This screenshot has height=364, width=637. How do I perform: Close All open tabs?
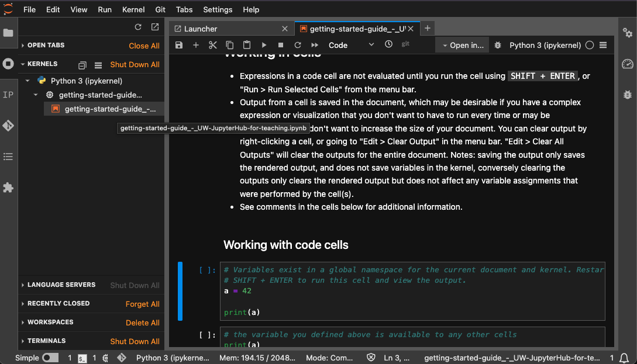point(144,45)
